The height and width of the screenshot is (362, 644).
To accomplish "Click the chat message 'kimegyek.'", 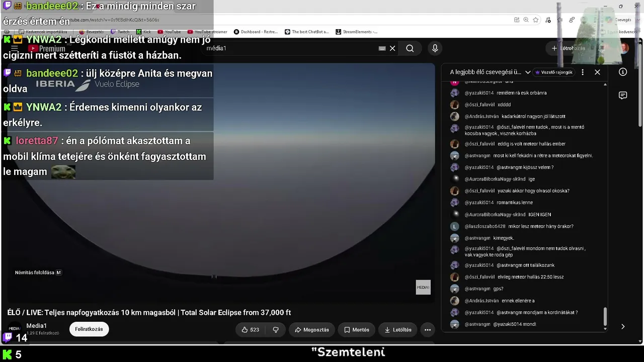I will click(504, 238).
